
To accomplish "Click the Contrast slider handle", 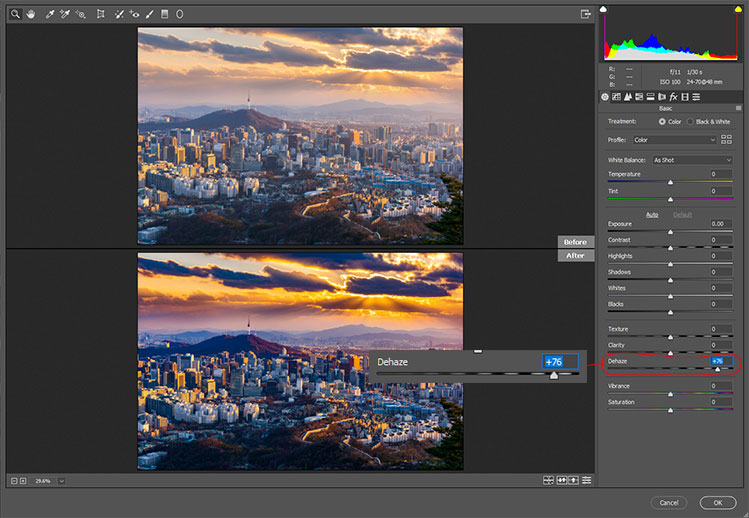I will click(670, 248).
